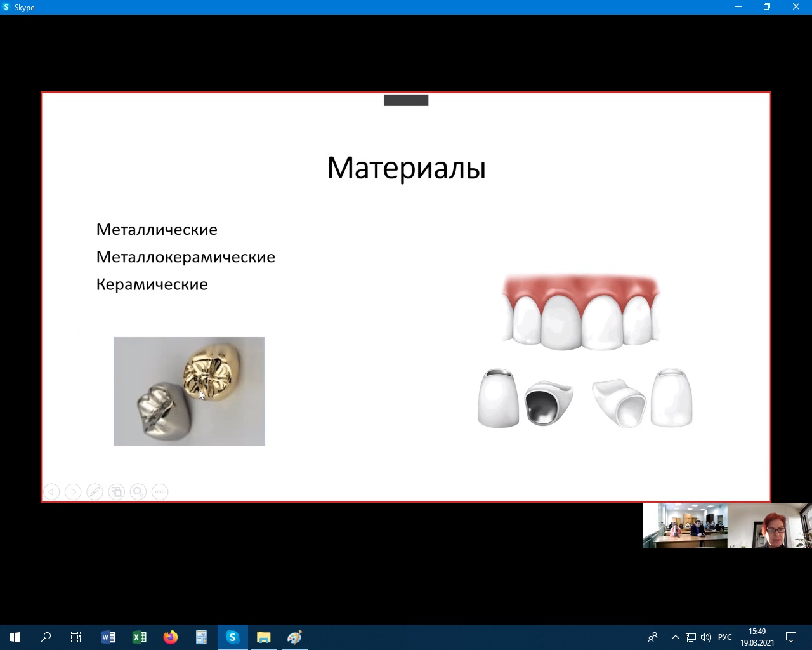The height and width of the screenshot is (650, 812).
Task: Click the text 'Металлокерамические'
Action: (x=186, y=257)
